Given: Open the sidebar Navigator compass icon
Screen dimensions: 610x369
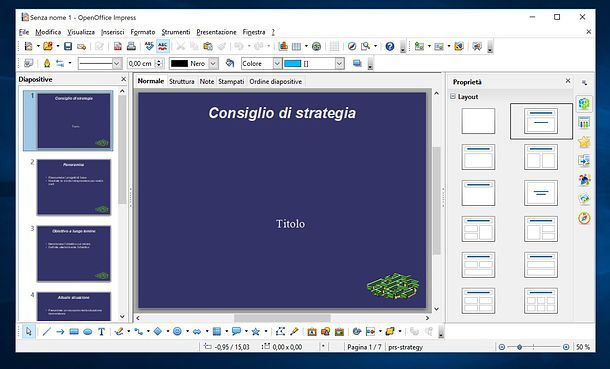Looking at the screenshot, I should tap(584, 218).
